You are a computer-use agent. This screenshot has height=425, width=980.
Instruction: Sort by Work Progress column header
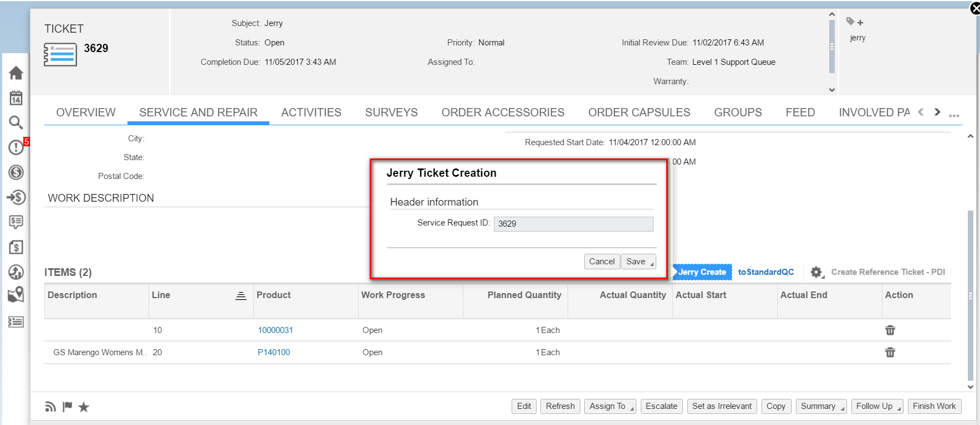393,295
